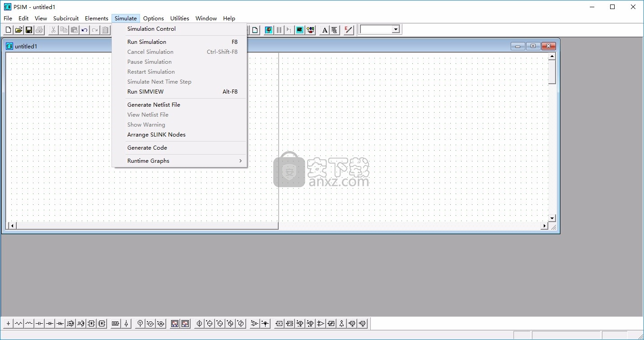Minimize the untitled1 document window
Viewport: 644px width, 340px height.
coord(518,46)
